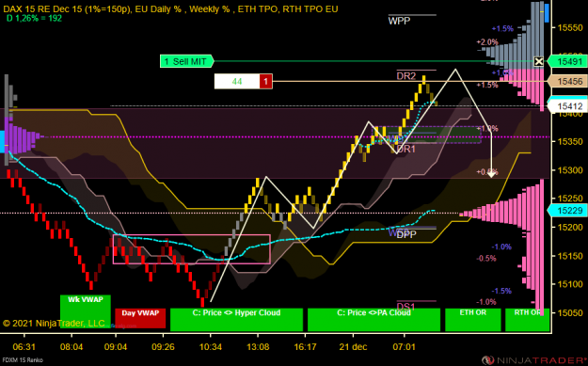The height and width of the screenshot is (366, 588).
Task: Click the 10:34 time axis label
Action: click(211, 347)
